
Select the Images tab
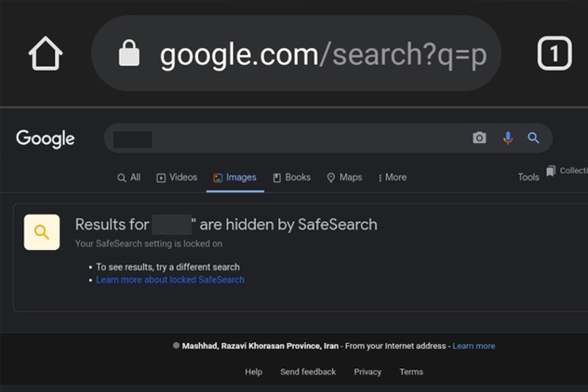tap(234, 177)
